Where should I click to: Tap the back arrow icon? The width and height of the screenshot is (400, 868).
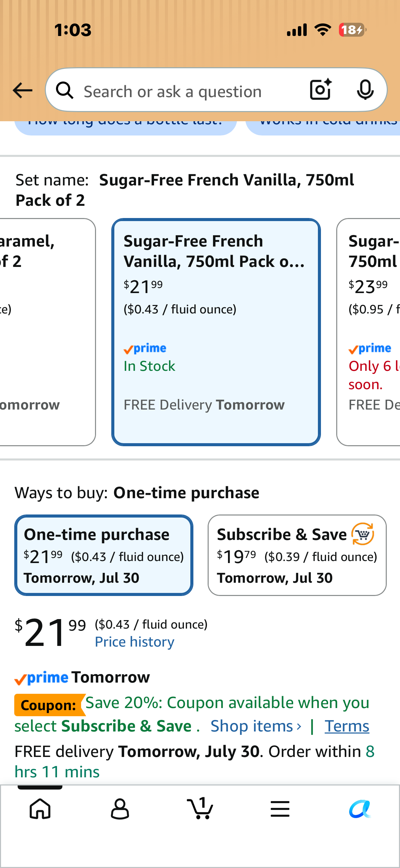point(22,90)
